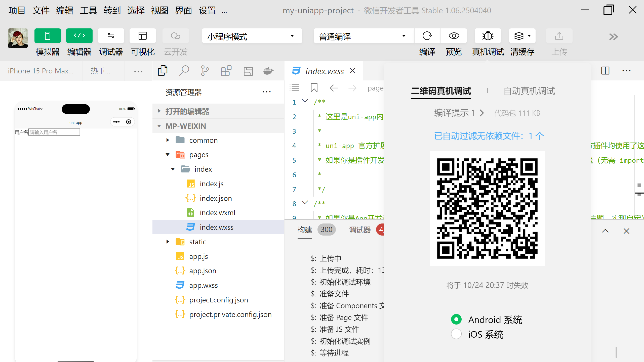The image size is (644, 362).
Task: Select the Android 系统 radio option
Action: coord(456,320)
